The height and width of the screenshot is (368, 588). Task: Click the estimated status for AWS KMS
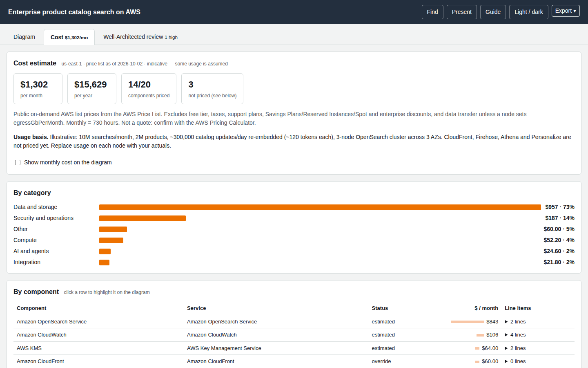(x=383, y=348)
